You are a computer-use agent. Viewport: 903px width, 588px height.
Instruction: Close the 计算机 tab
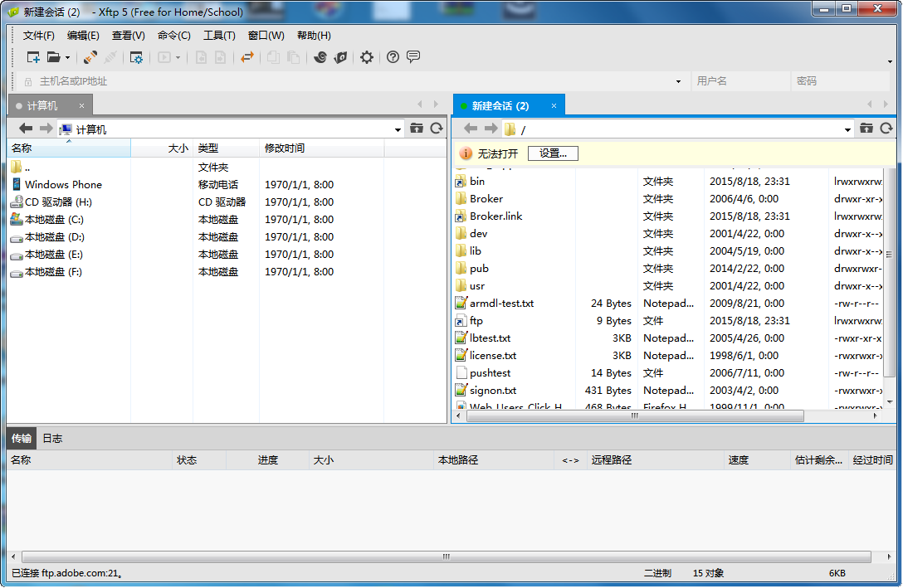81,105
